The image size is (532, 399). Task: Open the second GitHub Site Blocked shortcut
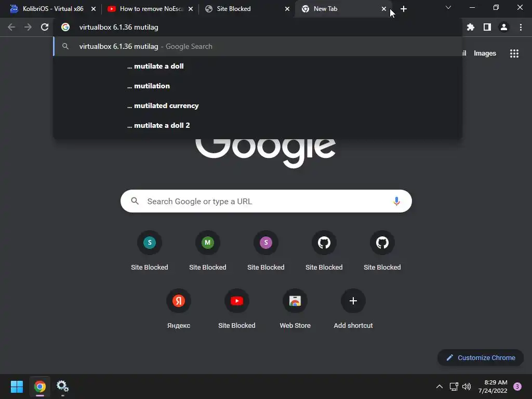pyautogui.click(x=382, y=250)
